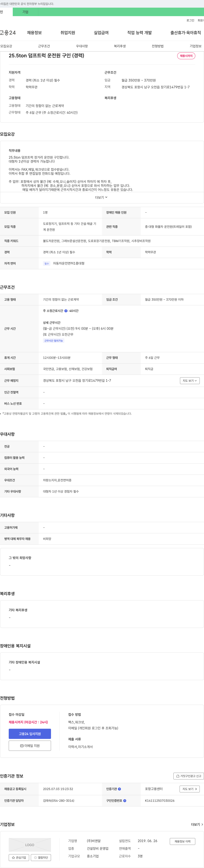204x868 pixels.
Task: Click 대형차 1년 이상 경험자 필수 text
Action: click(61, 492)
